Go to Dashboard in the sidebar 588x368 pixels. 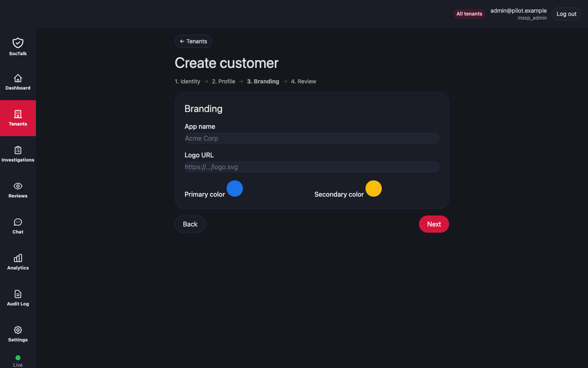[18, 82]
